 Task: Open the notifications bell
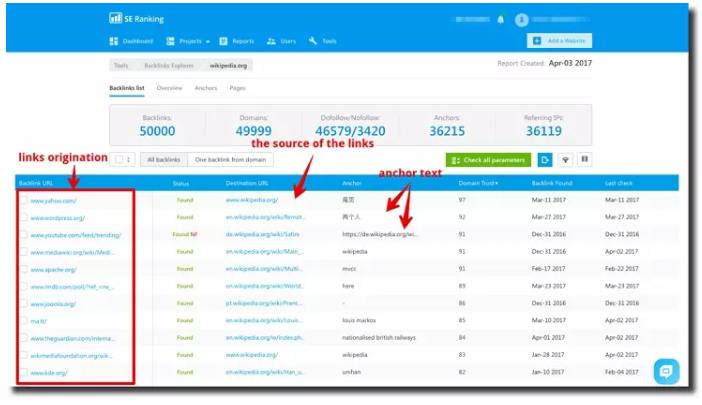[500, 19]
